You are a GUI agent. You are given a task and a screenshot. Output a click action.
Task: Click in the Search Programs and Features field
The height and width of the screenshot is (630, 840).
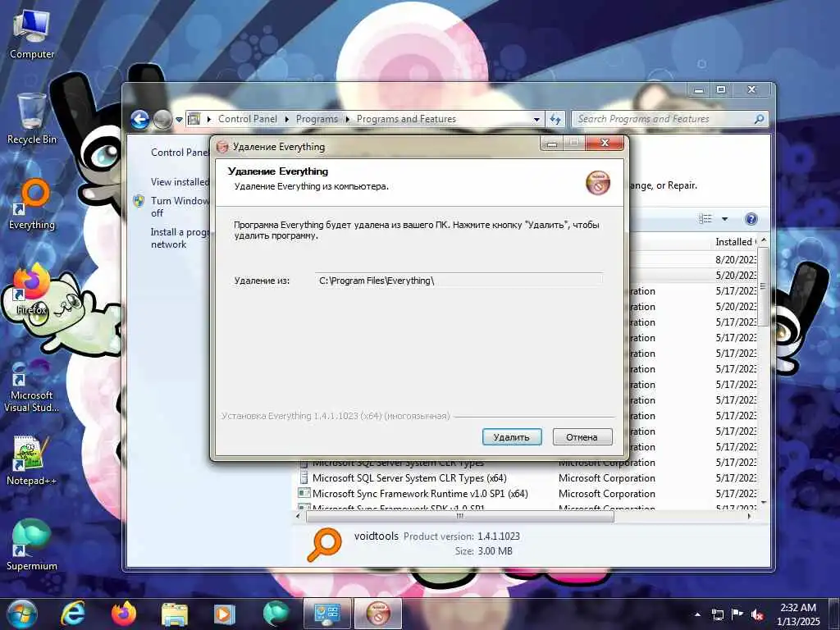click(x=663, y=119)
